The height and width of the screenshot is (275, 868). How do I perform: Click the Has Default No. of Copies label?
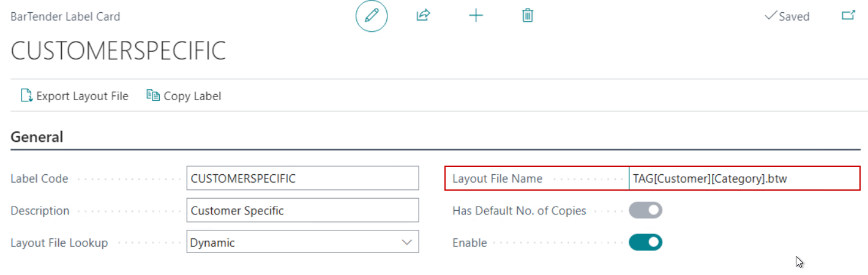pos(519,211)
